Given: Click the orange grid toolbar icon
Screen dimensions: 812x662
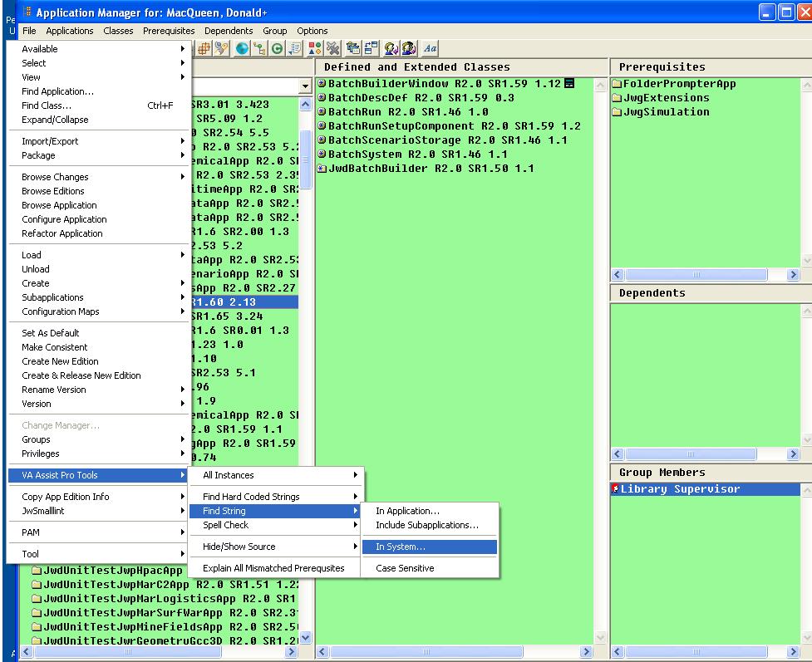Looking at the screenshot, I should click(203, 48).
